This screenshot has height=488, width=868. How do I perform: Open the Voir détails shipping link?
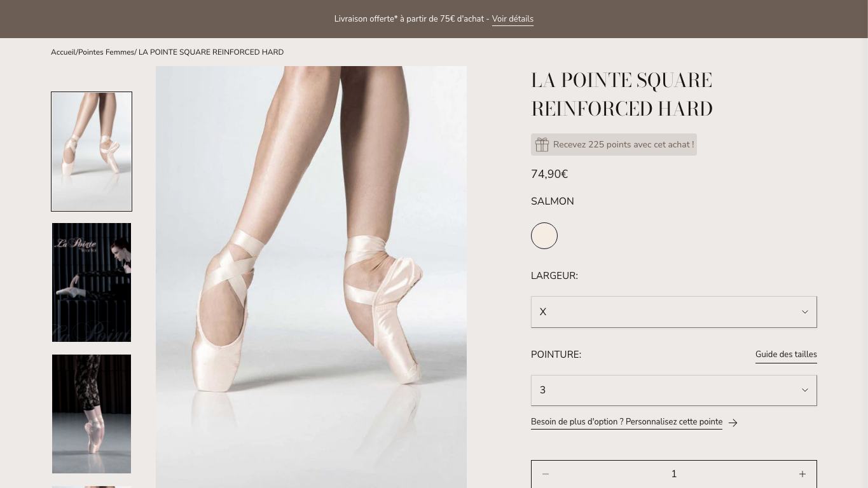click(x=513, y=19)
